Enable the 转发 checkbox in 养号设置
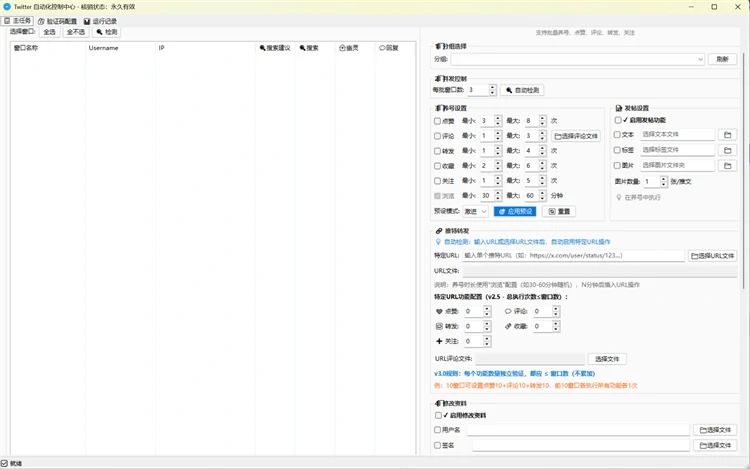750x469 pixels. pyautogui.click(x=437, y=151)
